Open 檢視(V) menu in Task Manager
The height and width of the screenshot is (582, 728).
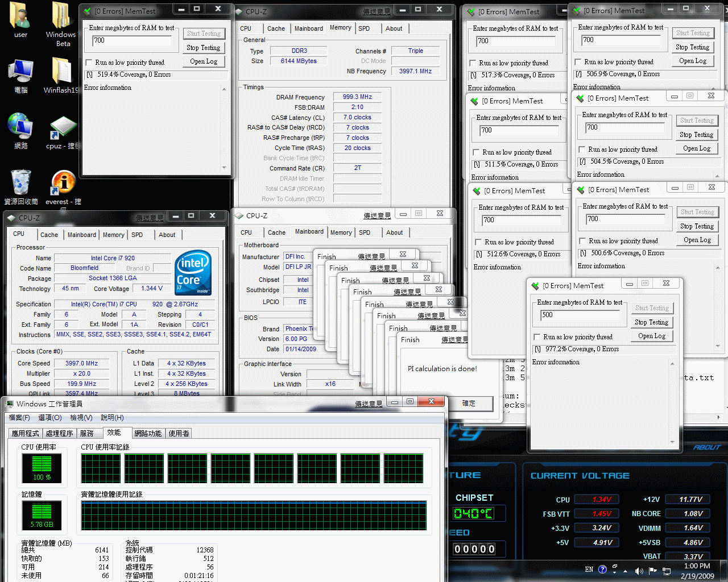point(81,418)
